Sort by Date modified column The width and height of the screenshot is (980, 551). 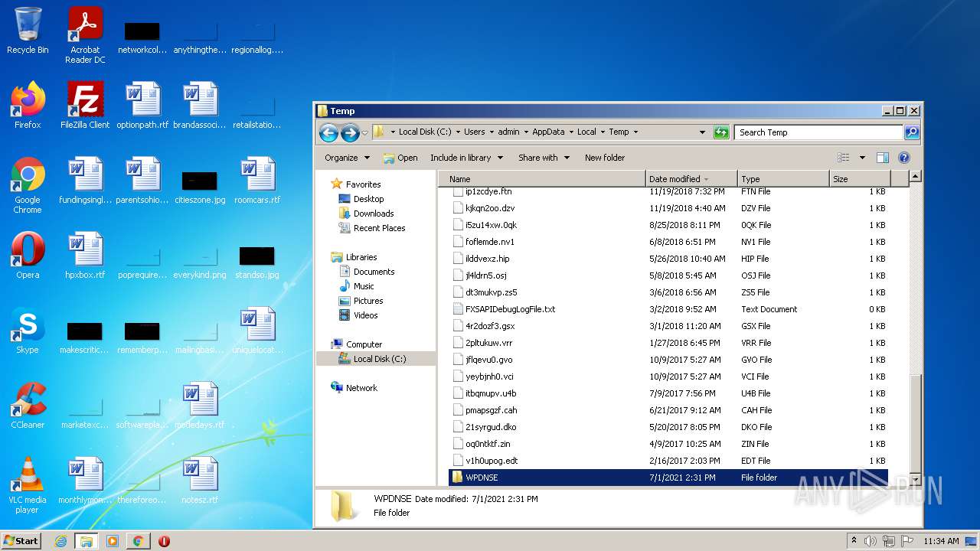click(x=692, y=179)
